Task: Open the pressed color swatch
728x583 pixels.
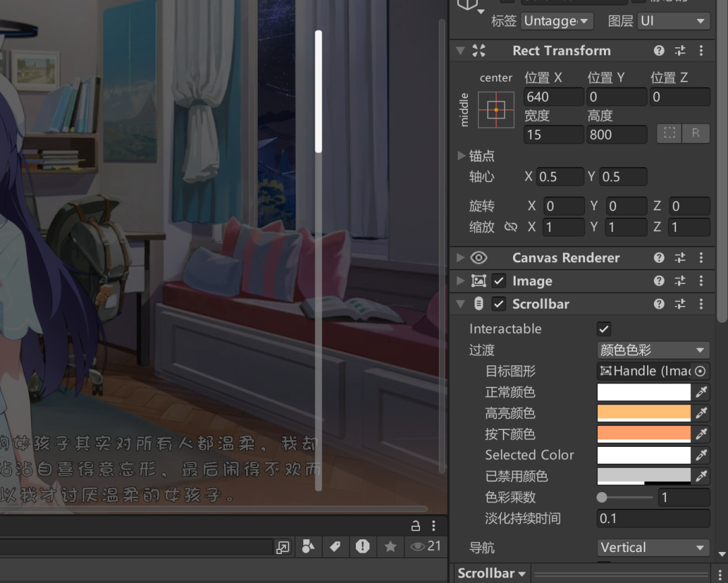Action: click(644, 434)
